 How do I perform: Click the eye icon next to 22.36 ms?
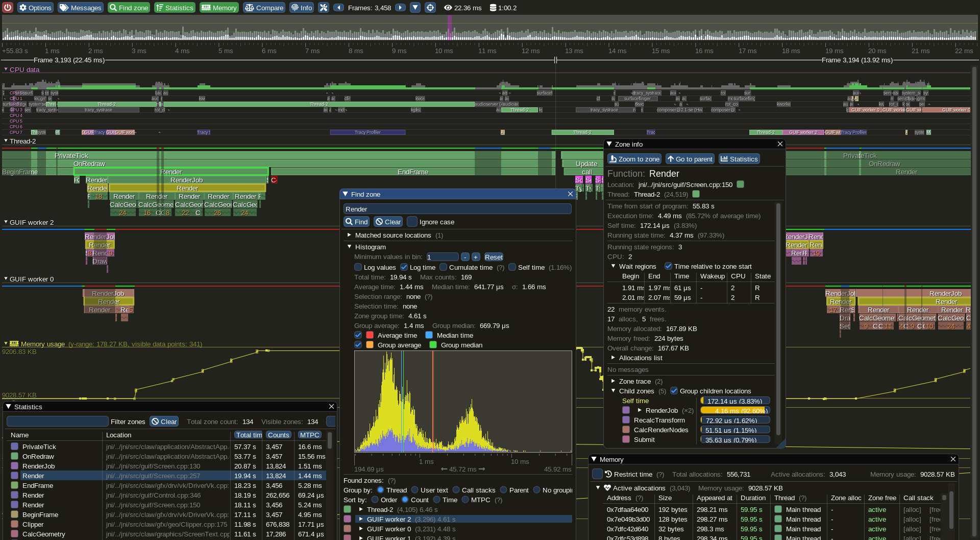pyautogui.click(x=448, y=8)
